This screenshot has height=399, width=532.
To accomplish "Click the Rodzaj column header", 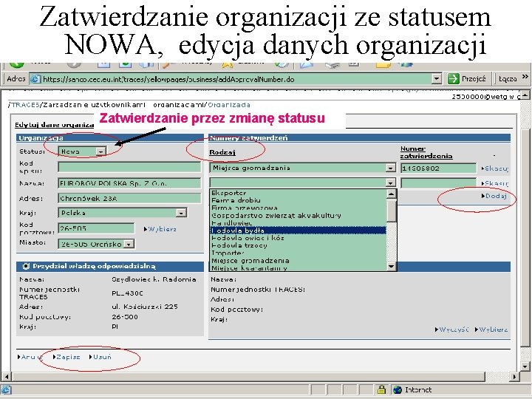I will (x=222, y=152).
